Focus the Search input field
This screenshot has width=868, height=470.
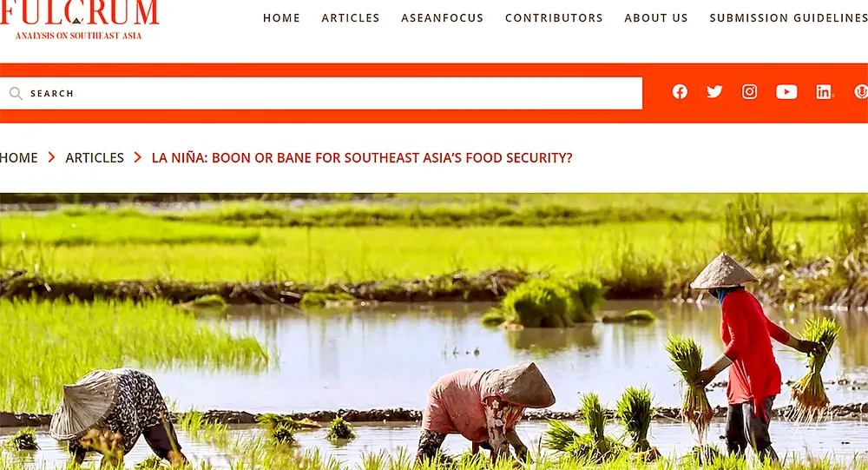pos(321,93)
